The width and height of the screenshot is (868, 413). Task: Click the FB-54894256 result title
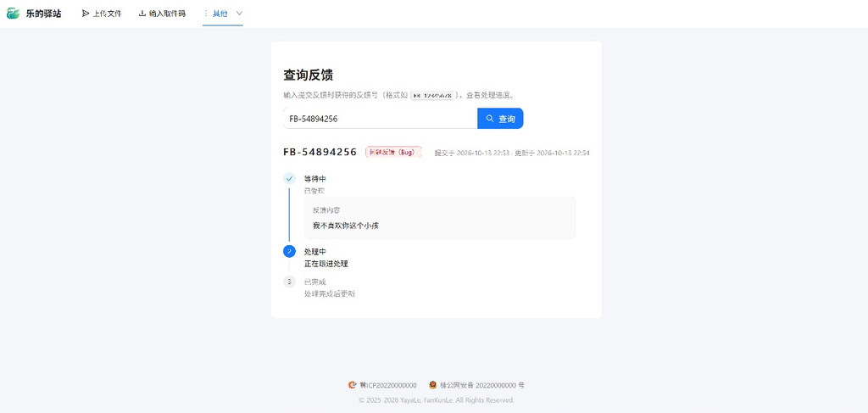[320, 153]
